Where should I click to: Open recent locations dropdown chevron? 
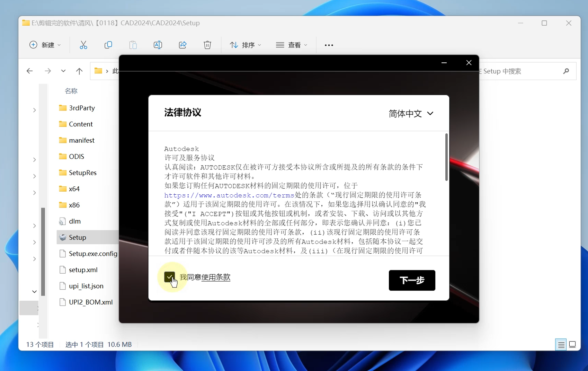(63, 71)
